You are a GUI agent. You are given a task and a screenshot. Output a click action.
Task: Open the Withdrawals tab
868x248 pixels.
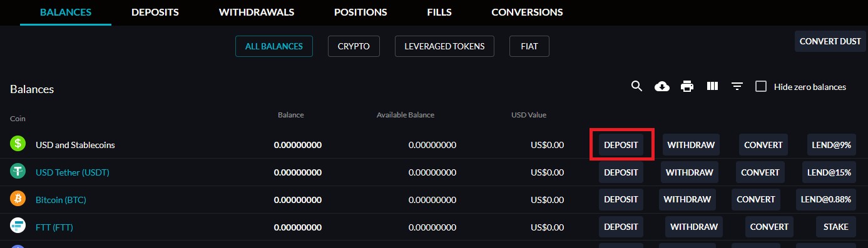point(257,12)
